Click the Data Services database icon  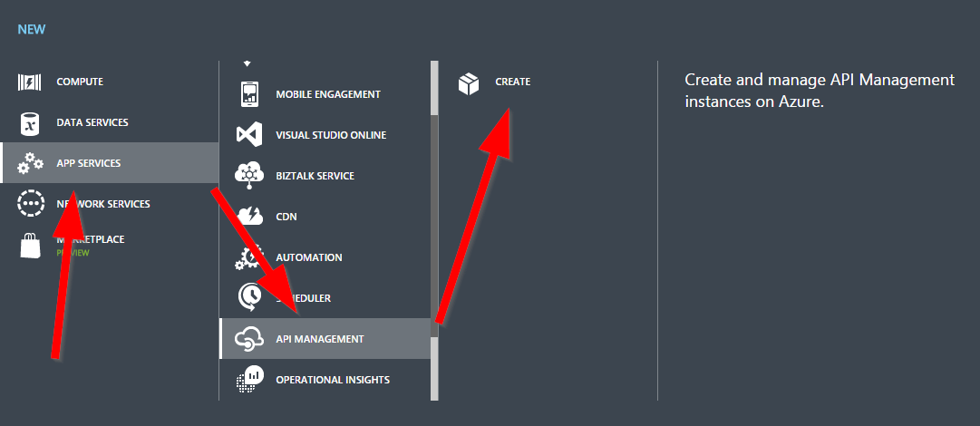pos(29,123)
